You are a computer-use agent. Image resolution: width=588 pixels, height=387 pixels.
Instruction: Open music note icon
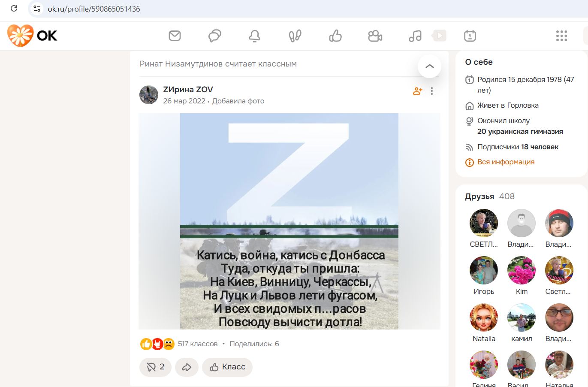tap(415, 36)
